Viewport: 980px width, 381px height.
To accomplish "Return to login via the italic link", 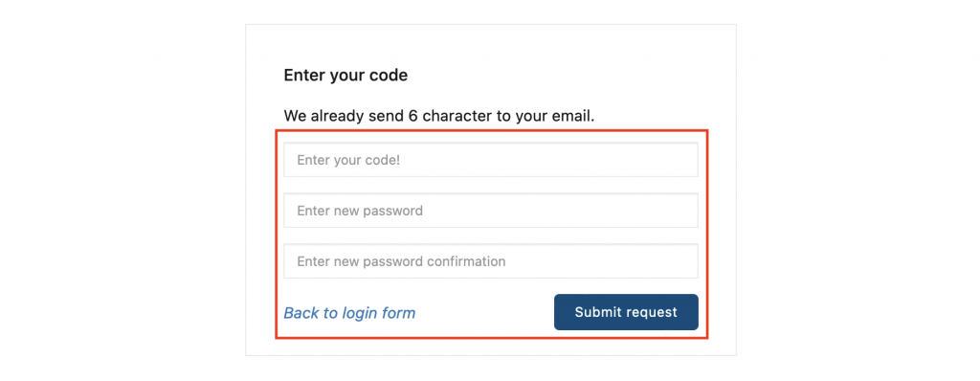I will coord(349,313).
